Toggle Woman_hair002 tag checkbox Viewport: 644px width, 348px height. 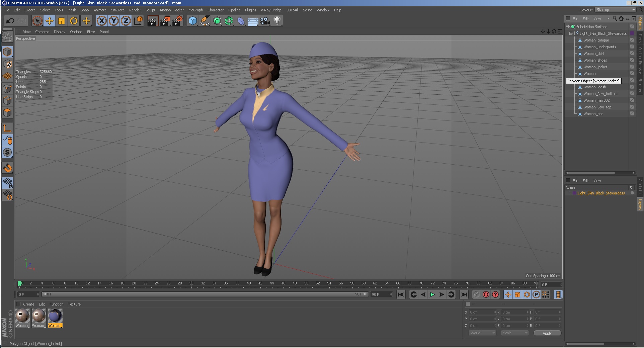point(632,100)
